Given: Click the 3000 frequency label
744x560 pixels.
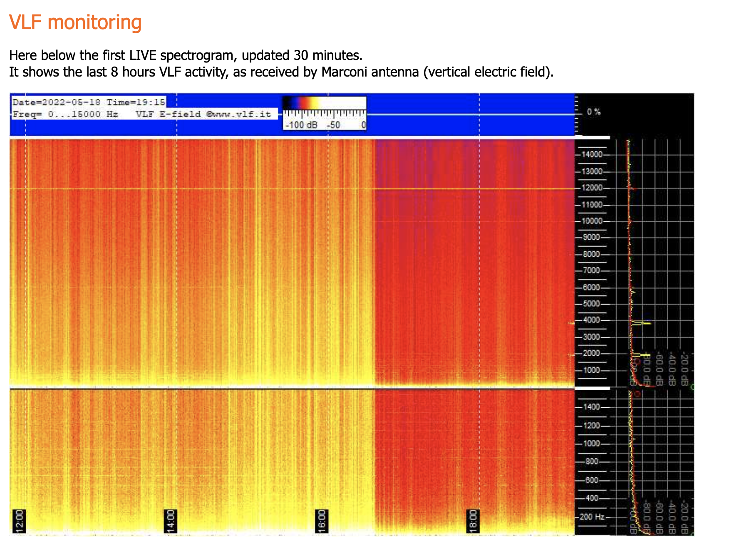Looking at the screenshot, I should click(592, 337).
